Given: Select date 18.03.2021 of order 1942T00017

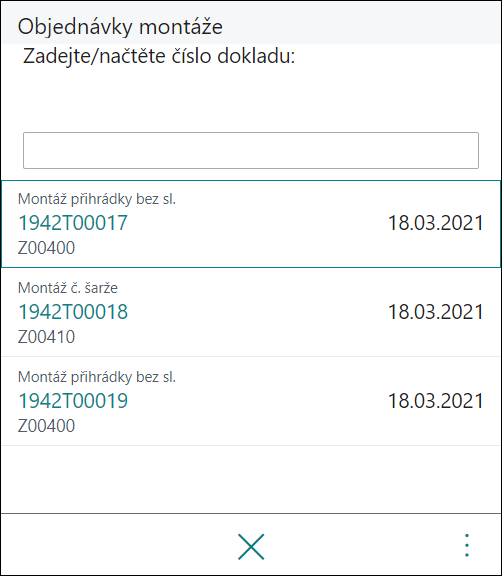Looking at the screenshot, I should point(436,223).
